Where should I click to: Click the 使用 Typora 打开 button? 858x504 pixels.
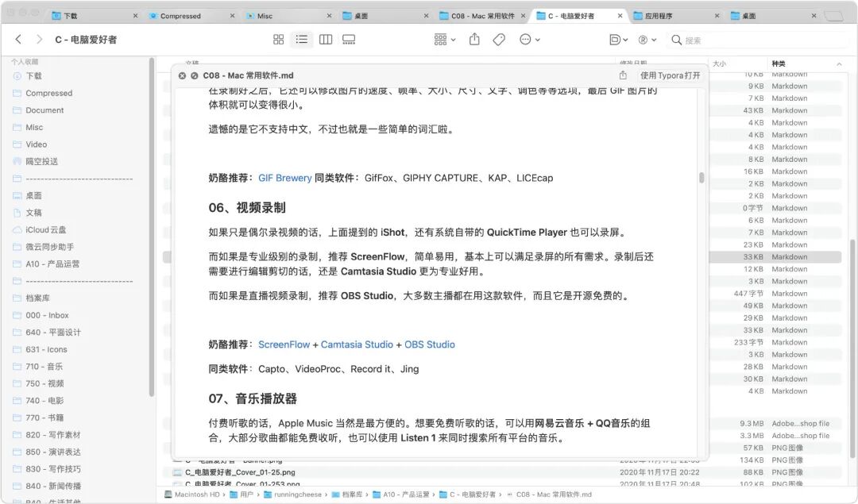(x=671, y=75)
